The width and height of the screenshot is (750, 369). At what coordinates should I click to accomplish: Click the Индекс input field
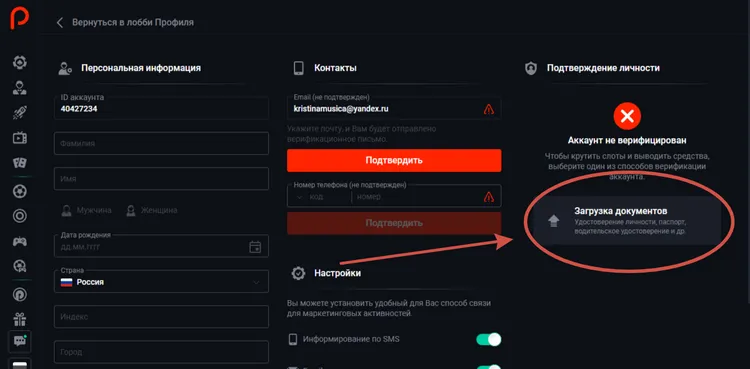tap(161, 317)
